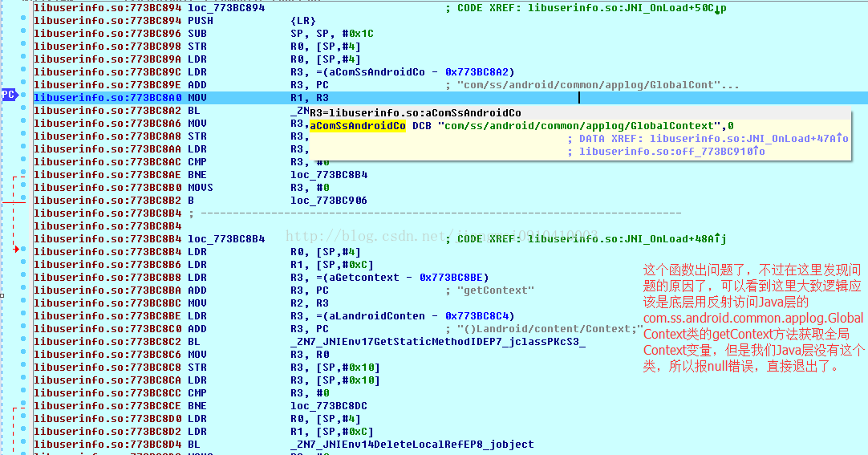Toggle breakpoint dot at address 773BC8B8
The width and height of the screenshot is (868, 455).
(x=23, y=275)
